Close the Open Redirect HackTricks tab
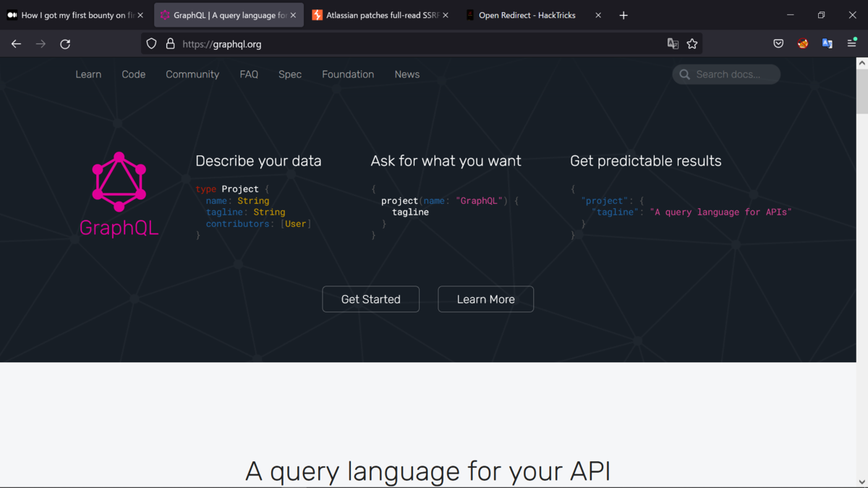This screenshot has width=868, height=488. tap(598, 15)
